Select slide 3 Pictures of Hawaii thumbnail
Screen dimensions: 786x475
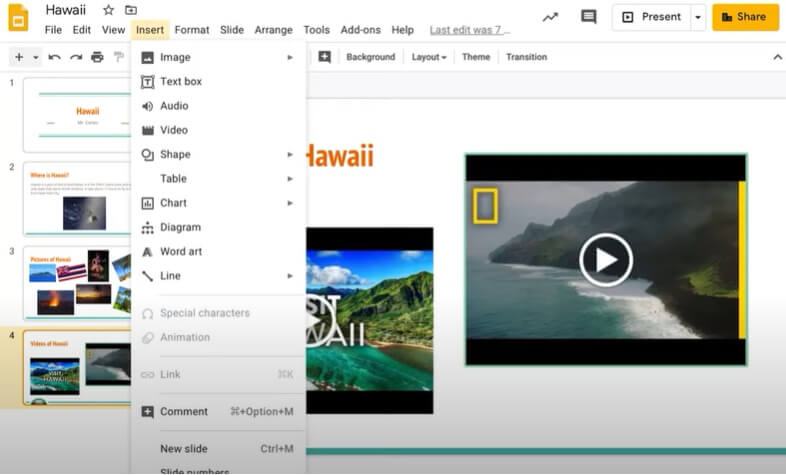[77, 283]
